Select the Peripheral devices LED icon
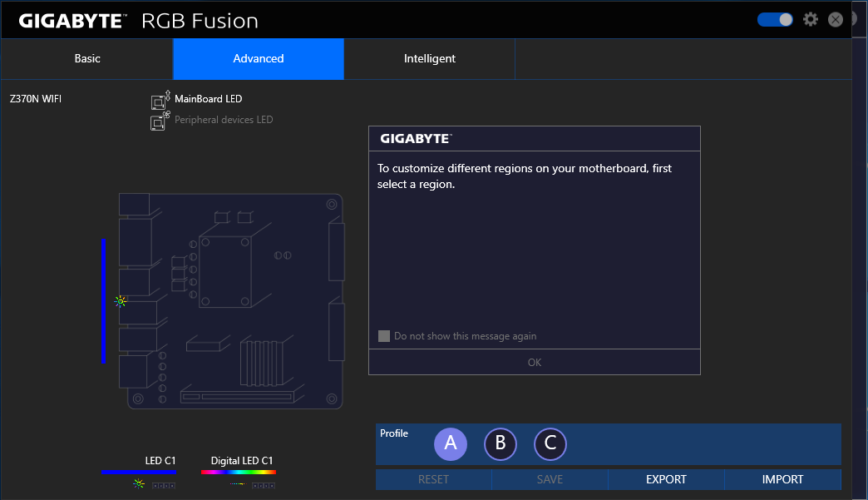This screenshot has width=868, height=500. [160, 121]
